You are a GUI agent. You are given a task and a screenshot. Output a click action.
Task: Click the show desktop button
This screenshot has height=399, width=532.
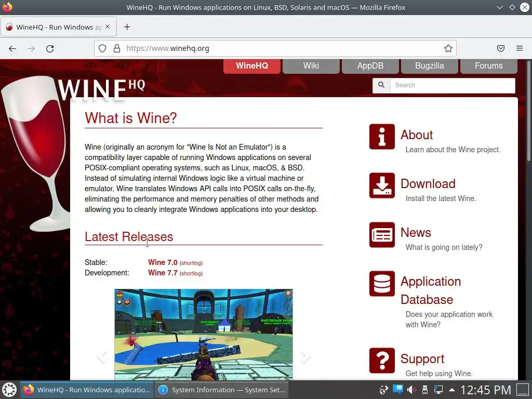click(x=523, y=390)
